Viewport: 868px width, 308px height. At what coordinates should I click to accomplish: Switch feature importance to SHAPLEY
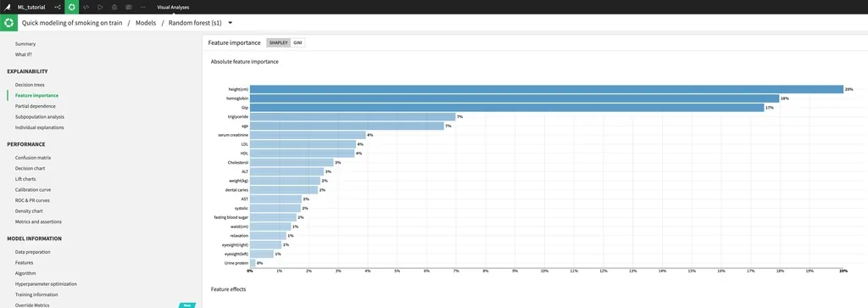pyautogui.click(x=278, y=42)
